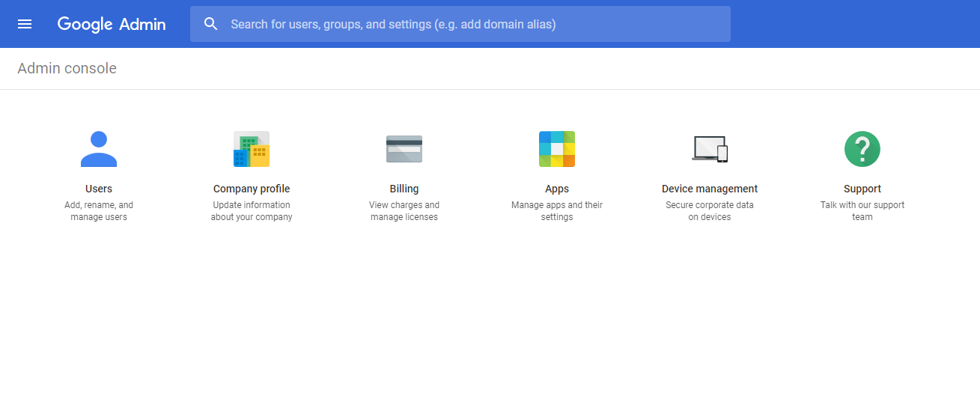Select the Apps text label
The width and height of the screenshot is (980, 393).
(557, 189)
